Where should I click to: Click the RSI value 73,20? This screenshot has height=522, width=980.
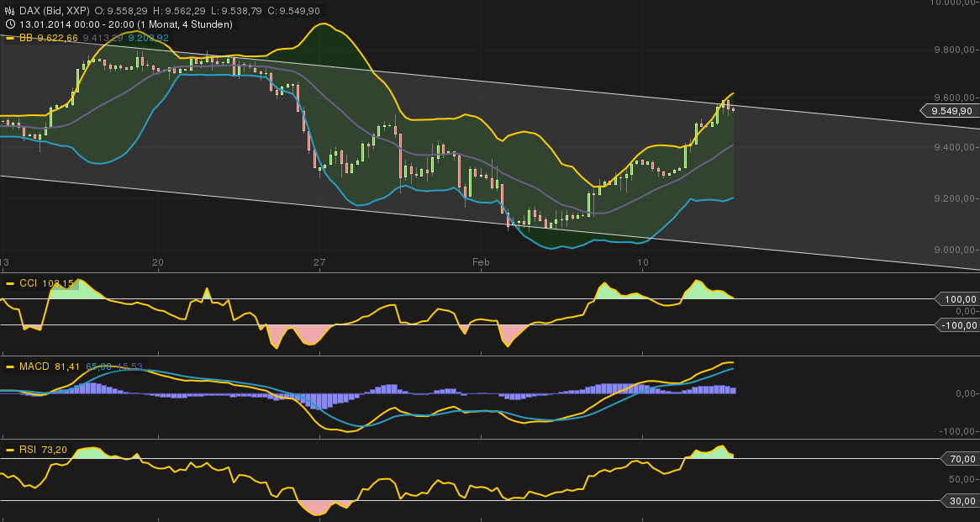click(54, 450)
